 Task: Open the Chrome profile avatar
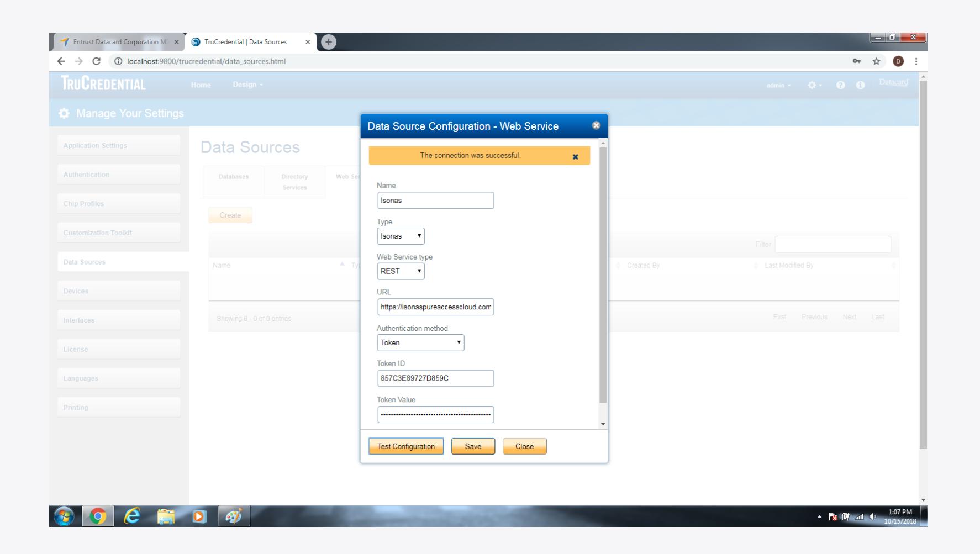tap(898, 61)
